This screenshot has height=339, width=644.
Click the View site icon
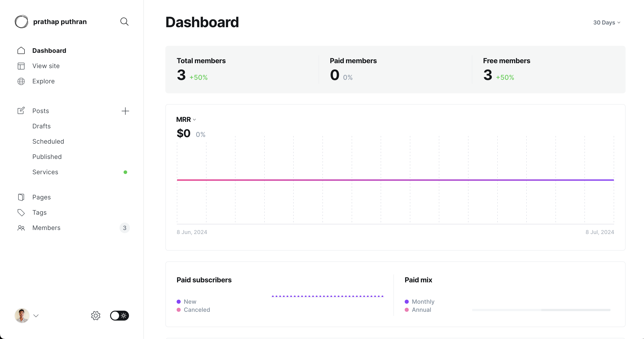point(21,66)
